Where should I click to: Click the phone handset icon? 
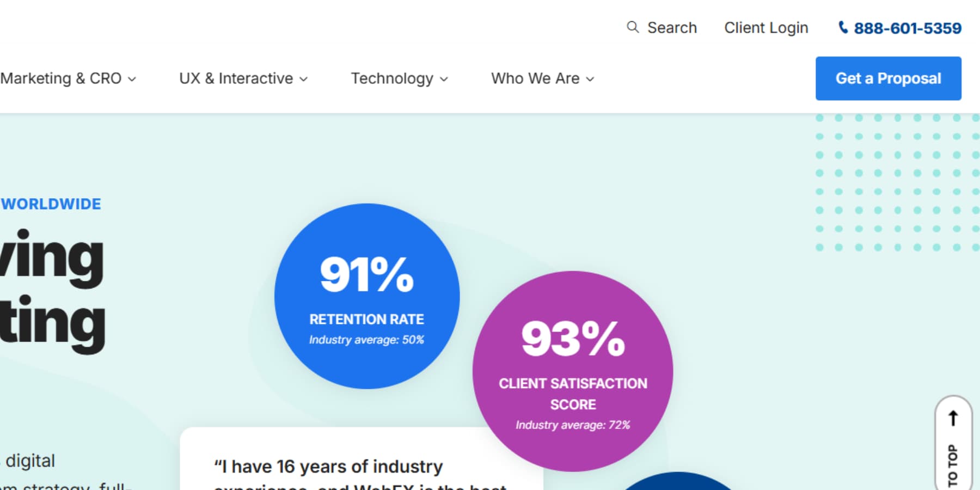coord(843,27)
